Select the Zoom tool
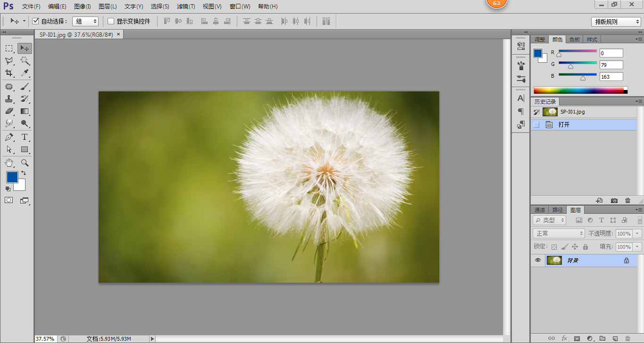Viewport: 644px width, 343px height. click(25, 163)
